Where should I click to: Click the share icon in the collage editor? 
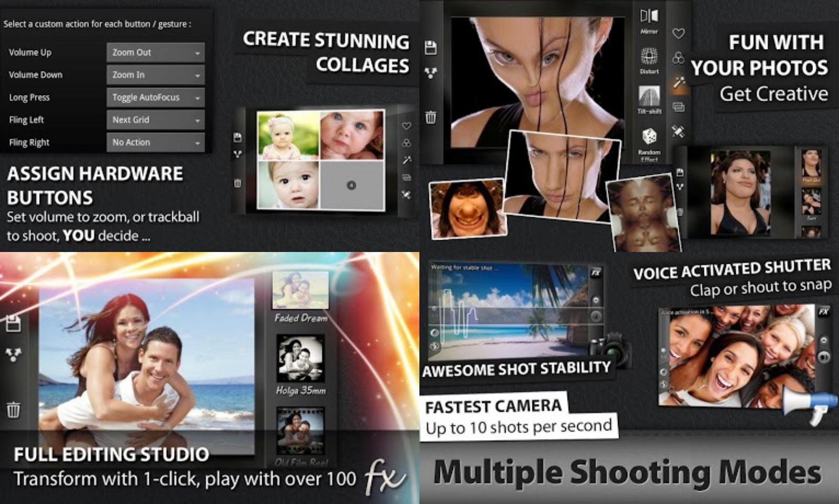click(x=238, y=154)
